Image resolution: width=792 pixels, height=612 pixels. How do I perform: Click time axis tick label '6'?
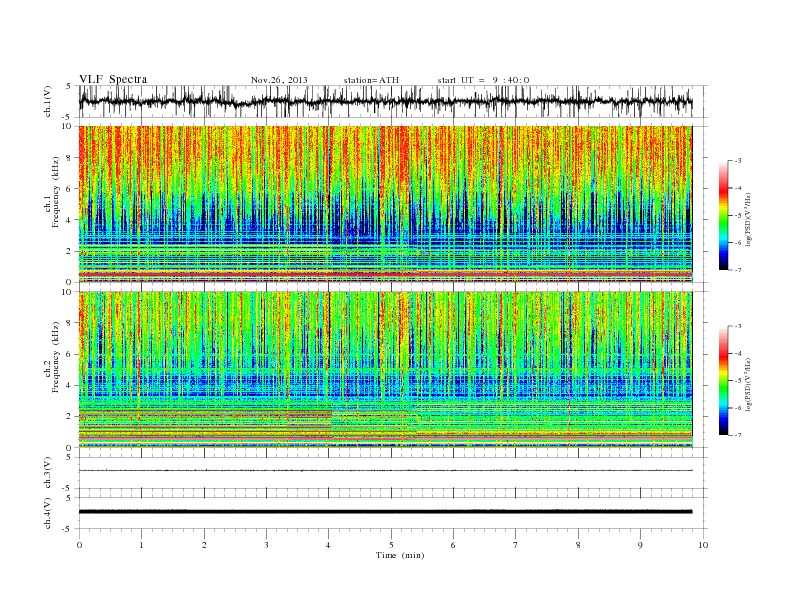click(453, 545)
